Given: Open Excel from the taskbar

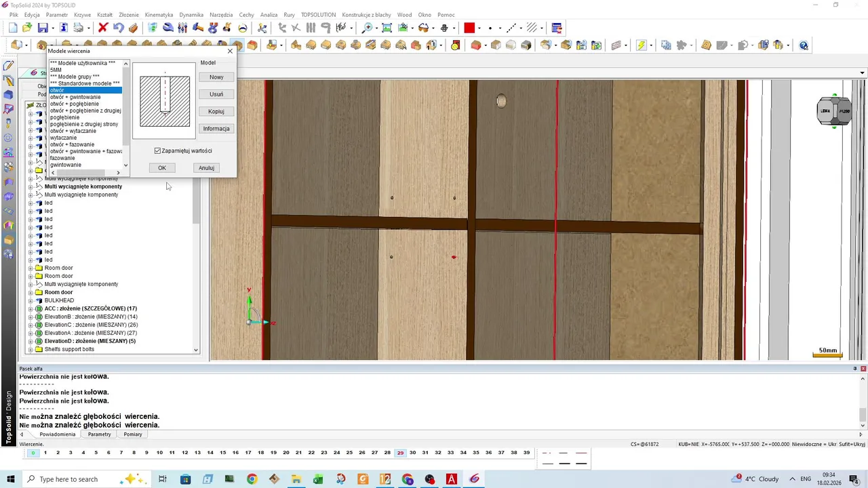Looking at the screenshot, I should pos(318,479).
